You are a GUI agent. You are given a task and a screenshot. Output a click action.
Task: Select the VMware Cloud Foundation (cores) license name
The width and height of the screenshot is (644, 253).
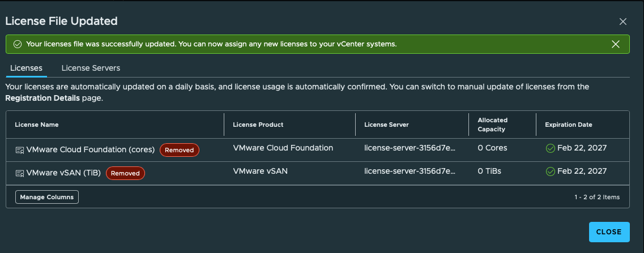tap(91, 150)
